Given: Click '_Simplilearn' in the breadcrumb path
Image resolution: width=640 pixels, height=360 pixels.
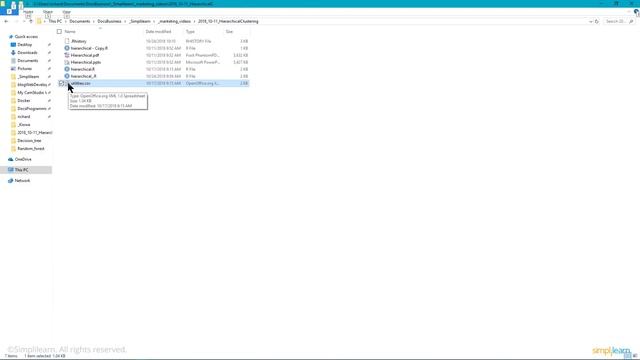Looking at the screenshot, I should (140, 21).
